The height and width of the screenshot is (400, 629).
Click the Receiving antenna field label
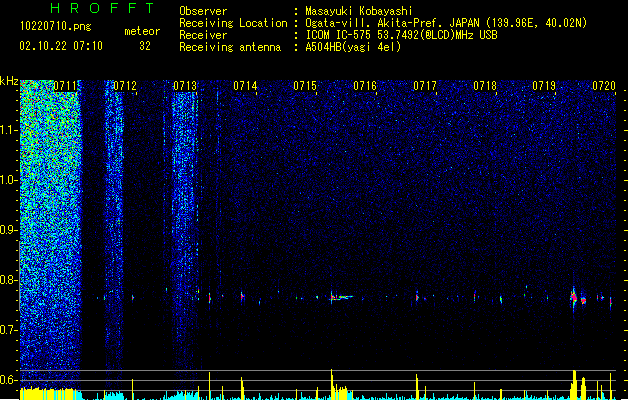tap(230, 47)
